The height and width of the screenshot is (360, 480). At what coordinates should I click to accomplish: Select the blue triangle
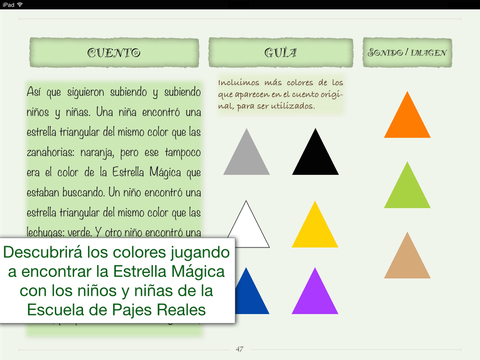pos(252,291)
